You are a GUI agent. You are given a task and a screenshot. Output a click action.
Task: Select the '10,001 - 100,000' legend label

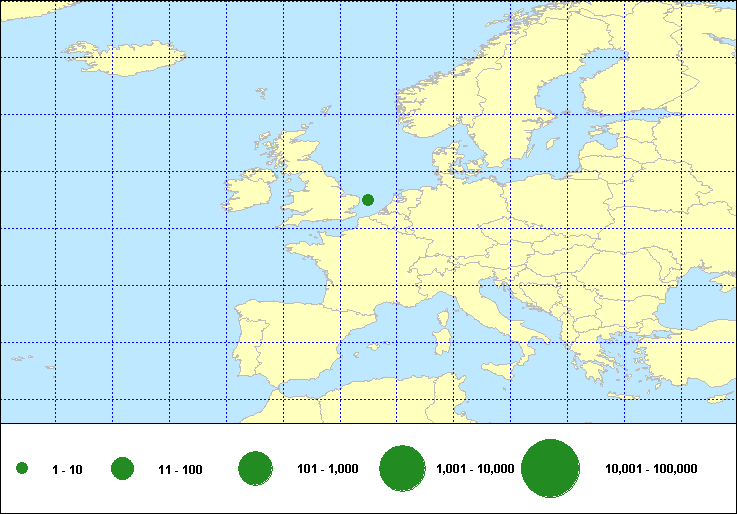651,469
